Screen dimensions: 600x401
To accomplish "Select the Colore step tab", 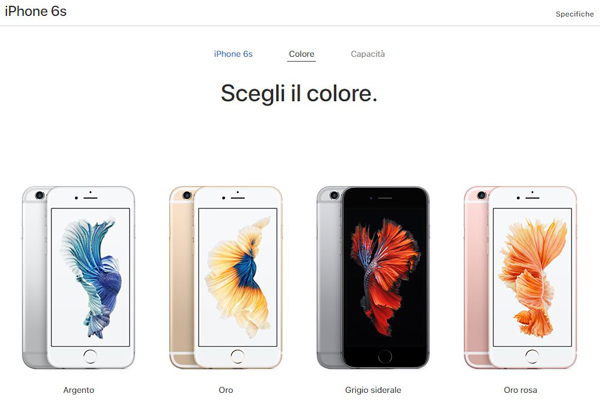I will tap(302, 54).
